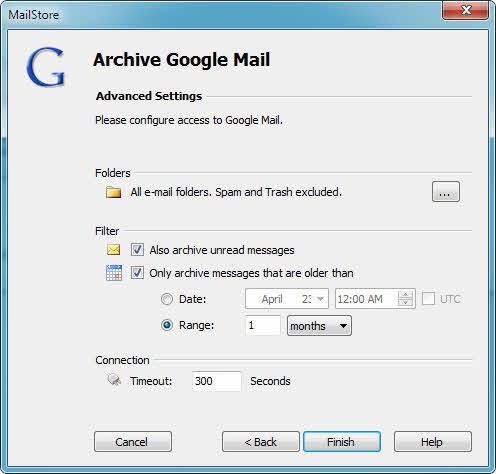Click the Finish button

(342, 442)
